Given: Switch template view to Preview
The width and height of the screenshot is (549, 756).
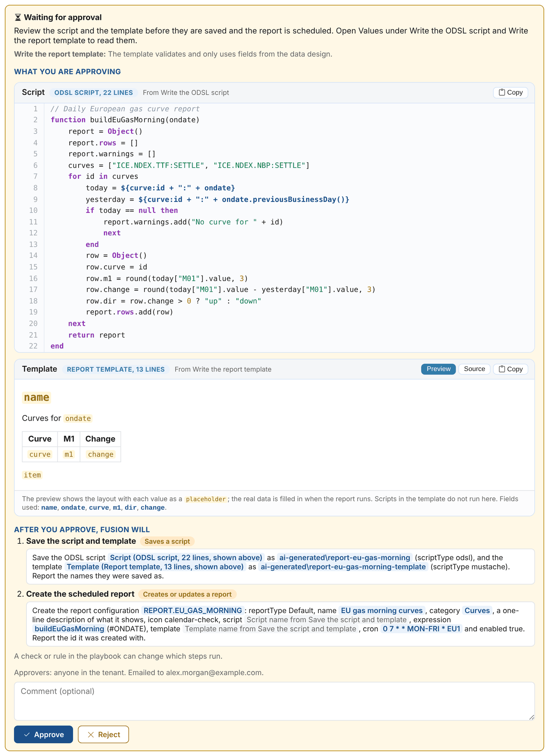Looking at the screenshot, I should (438, 369).
